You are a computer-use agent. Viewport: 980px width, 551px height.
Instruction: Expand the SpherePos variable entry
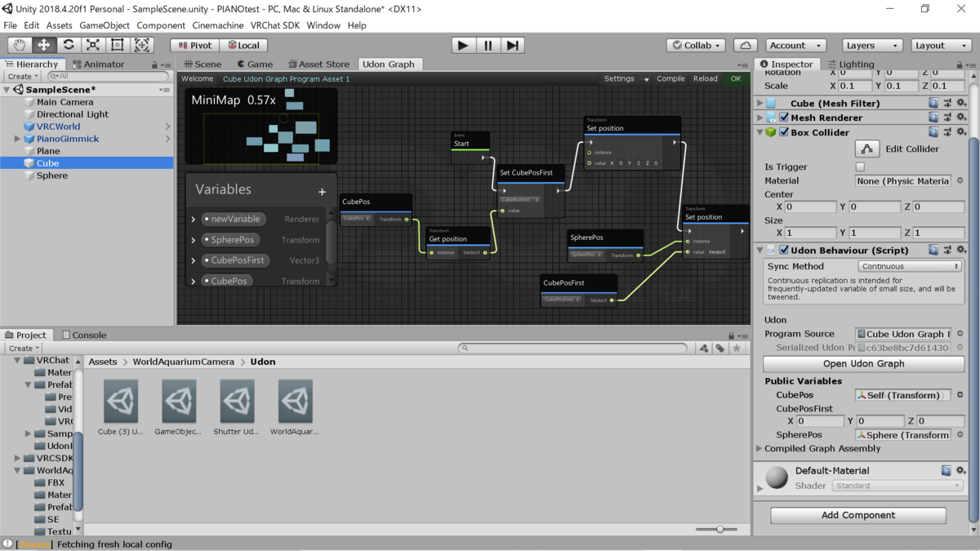[194, 240]
